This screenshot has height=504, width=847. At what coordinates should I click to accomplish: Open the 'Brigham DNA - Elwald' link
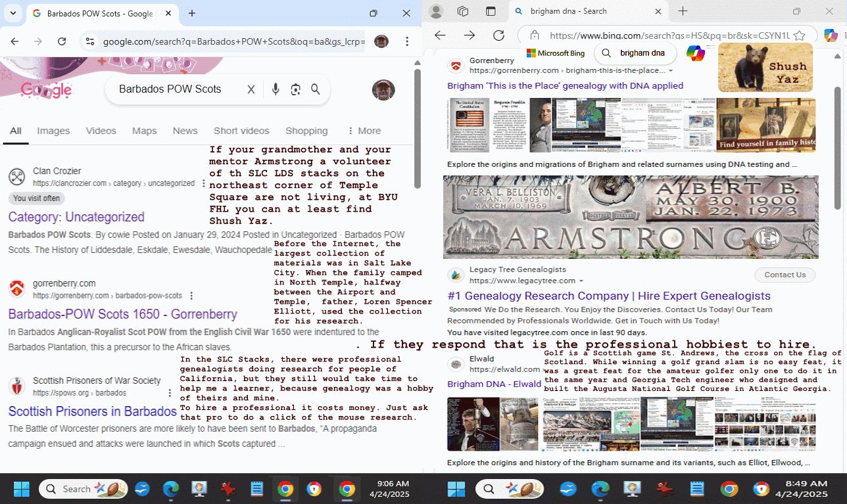tap(495, 384)
